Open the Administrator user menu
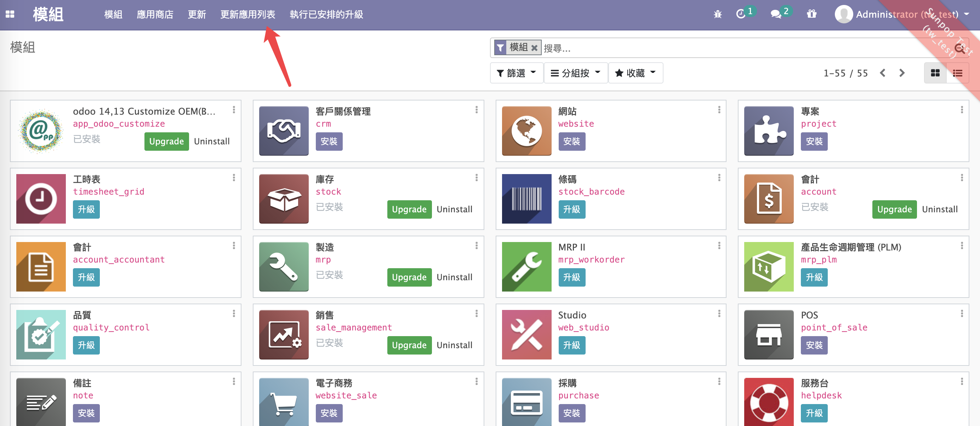Image resolution: width=980 pixels, height=426 pixels. coord(887,14)
